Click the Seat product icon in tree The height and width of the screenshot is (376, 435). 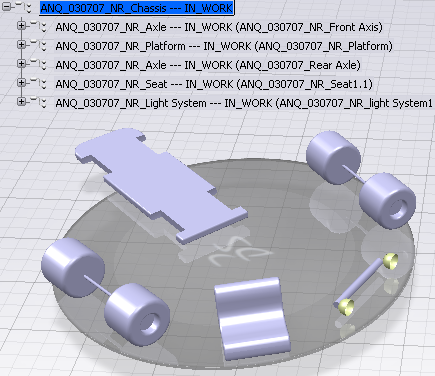point(38,83)
